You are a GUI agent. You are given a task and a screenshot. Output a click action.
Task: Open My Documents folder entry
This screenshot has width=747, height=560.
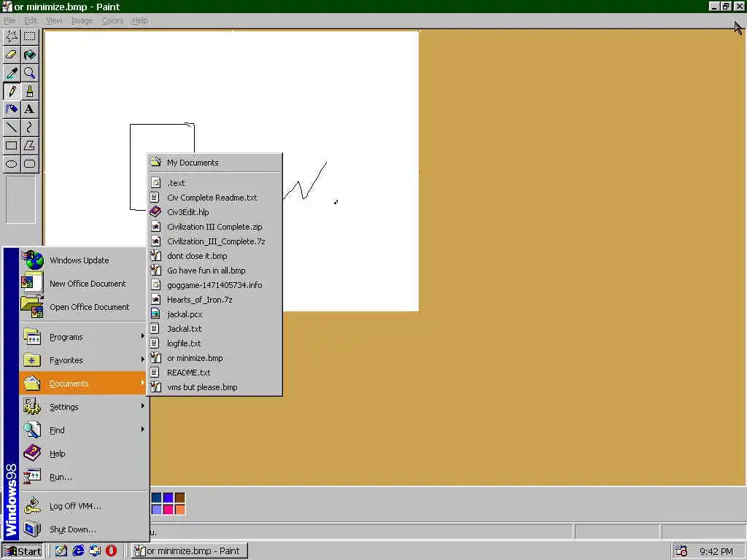[x=214, y=163]
